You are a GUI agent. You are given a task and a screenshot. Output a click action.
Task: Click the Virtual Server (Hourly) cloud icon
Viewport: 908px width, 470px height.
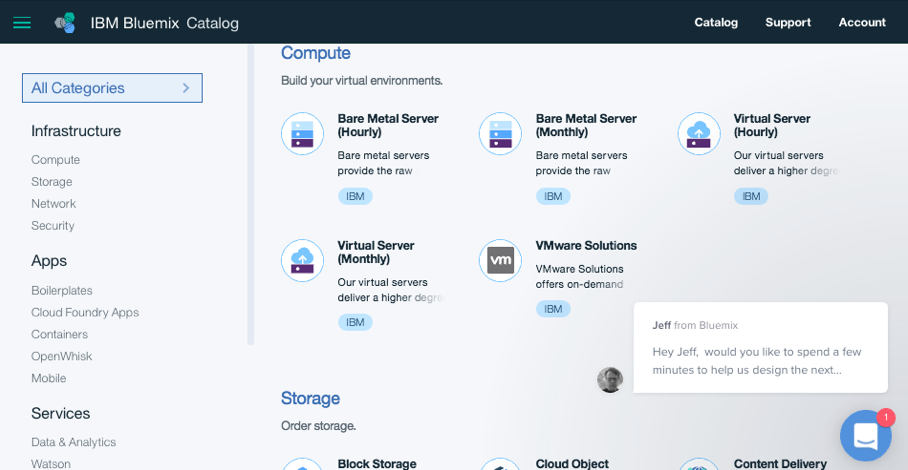coord(698,134)
